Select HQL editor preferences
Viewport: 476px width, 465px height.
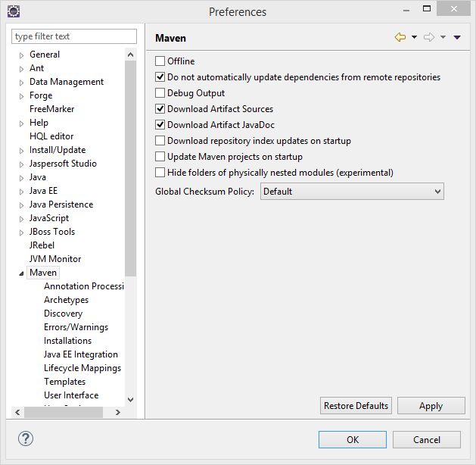tap(51, 136)
